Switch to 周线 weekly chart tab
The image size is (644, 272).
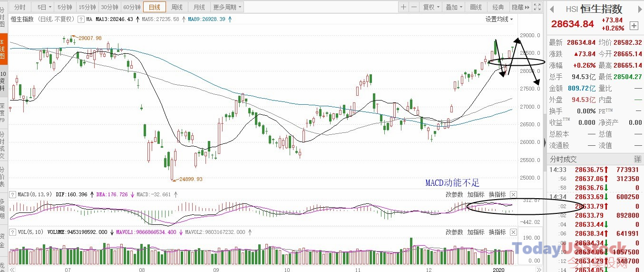coord(177,7)
